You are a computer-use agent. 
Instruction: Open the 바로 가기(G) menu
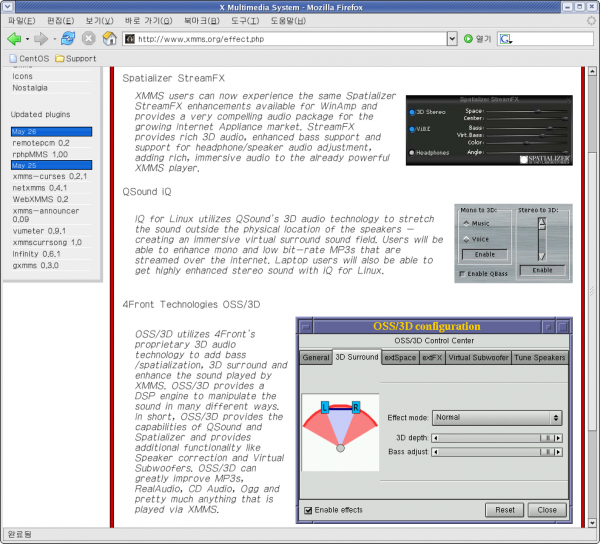point(148,21)
